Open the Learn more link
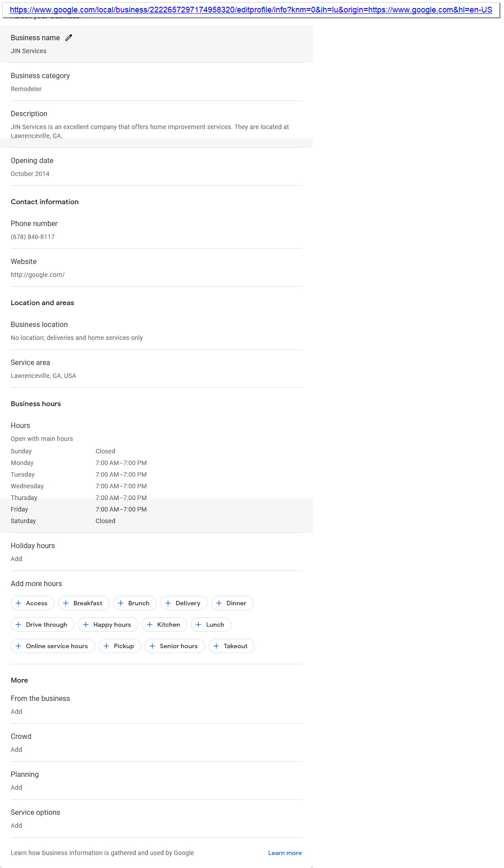Screen dimensions: 504x868 coord(285,853)
